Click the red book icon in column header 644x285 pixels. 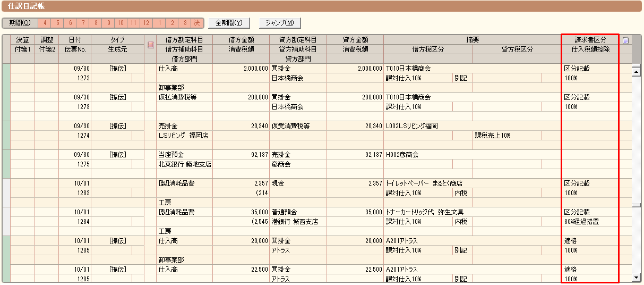point(150,45)
